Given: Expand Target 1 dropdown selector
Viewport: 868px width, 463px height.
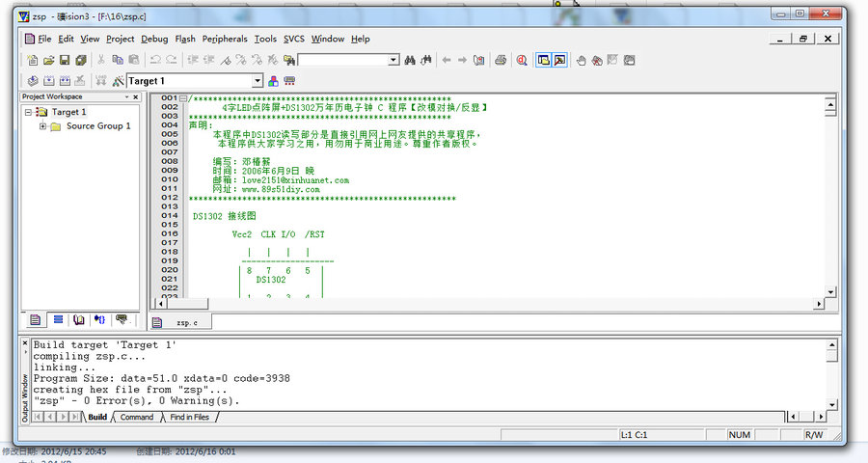Looking at the screenshot, I should (x=258, y=81).
